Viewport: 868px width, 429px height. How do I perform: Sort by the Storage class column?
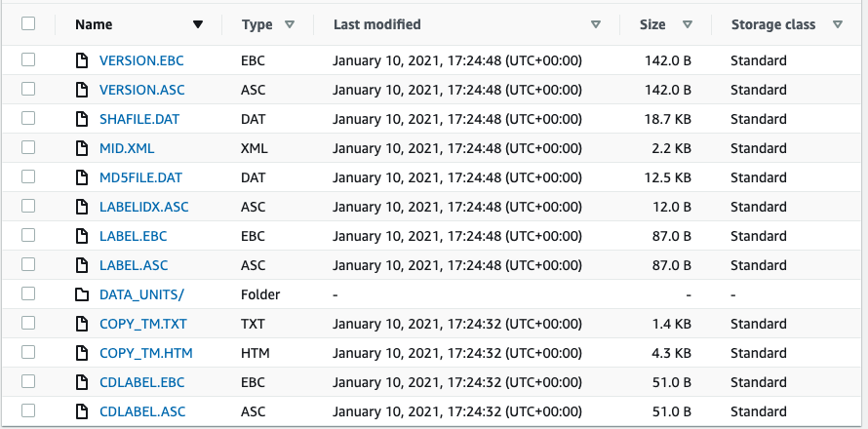pyautogui.click(x=838, y=24)
